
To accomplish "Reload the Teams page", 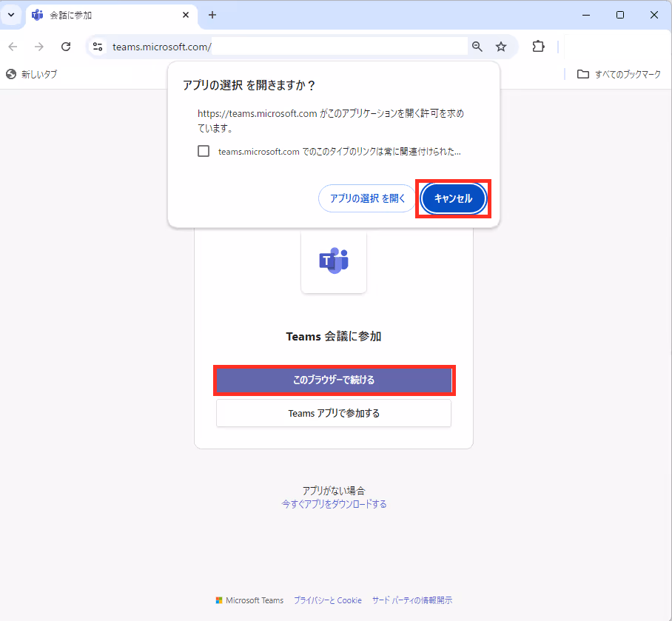I will pos(66,47).
